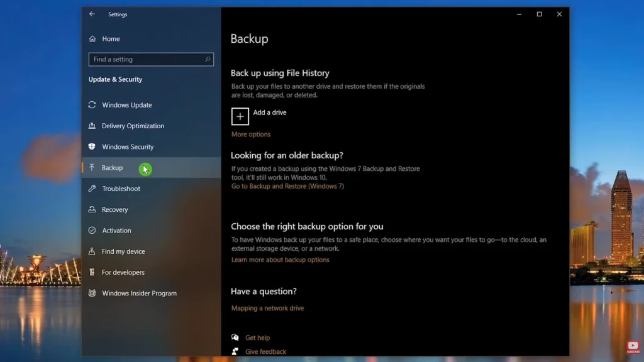This screenshot has height=362, width=644.
Task: Click the plus icon for Add a drive
Action: tap(240, 116)
